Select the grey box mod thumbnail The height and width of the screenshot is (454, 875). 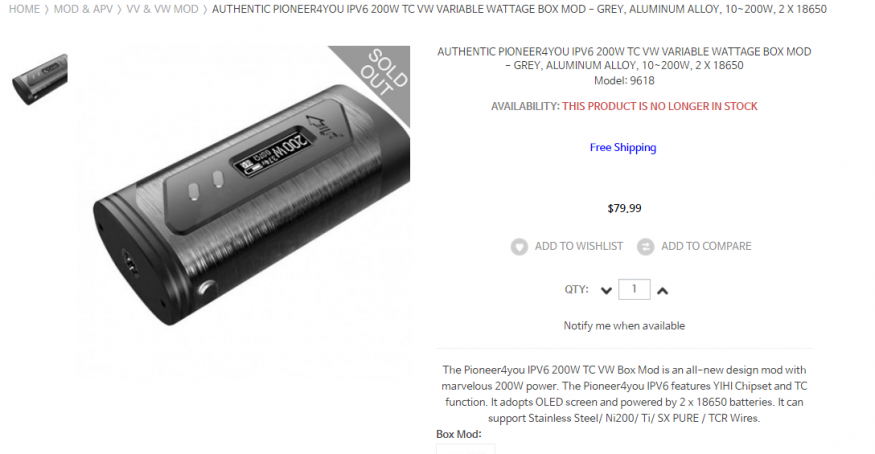(40, 79)
